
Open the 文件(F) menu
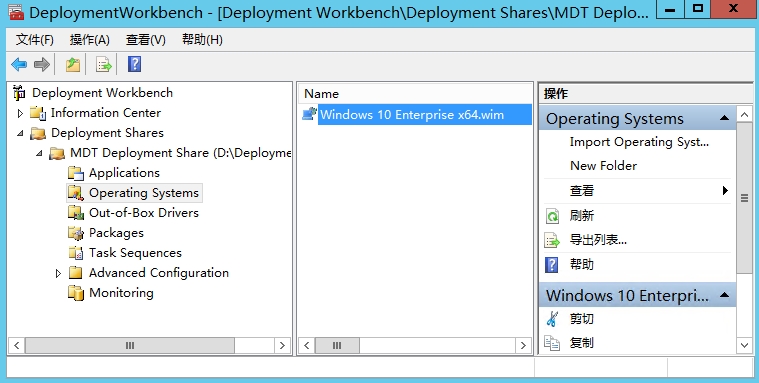coord(34,40)
